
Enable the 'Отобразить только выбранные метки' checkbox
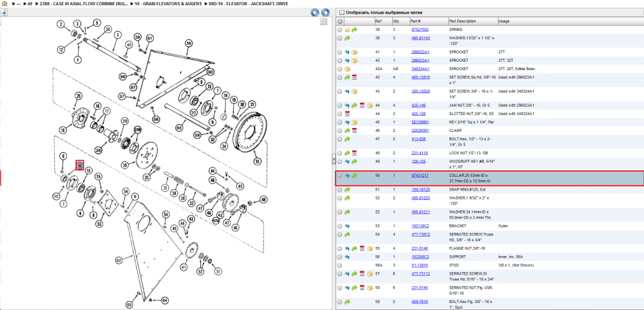[342, 13]
